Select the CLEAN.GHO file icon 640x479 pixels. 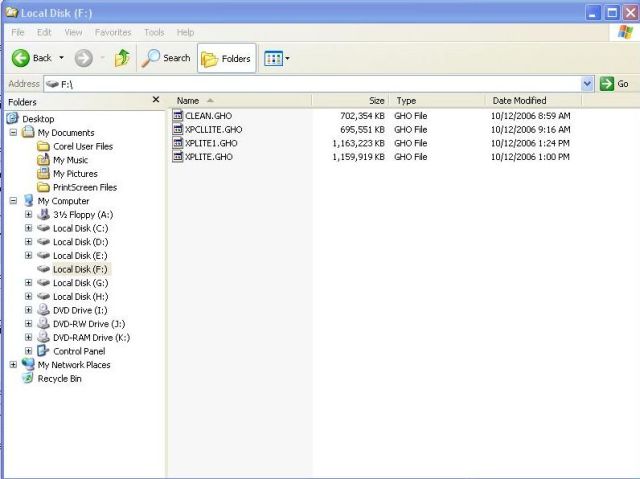click(178, 115)
